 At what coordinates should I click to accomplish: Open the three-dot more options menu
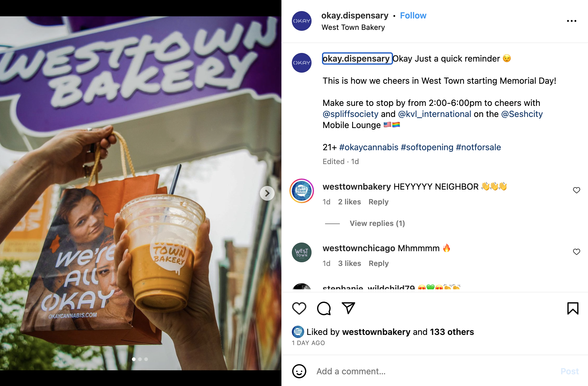coord(571,21)
